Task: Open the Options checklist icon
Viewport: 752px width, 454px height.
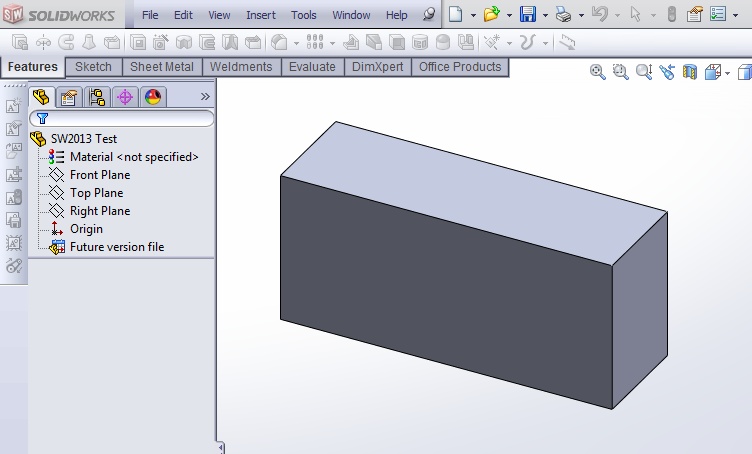Action: pyautogui.click(x=718, y=14)
